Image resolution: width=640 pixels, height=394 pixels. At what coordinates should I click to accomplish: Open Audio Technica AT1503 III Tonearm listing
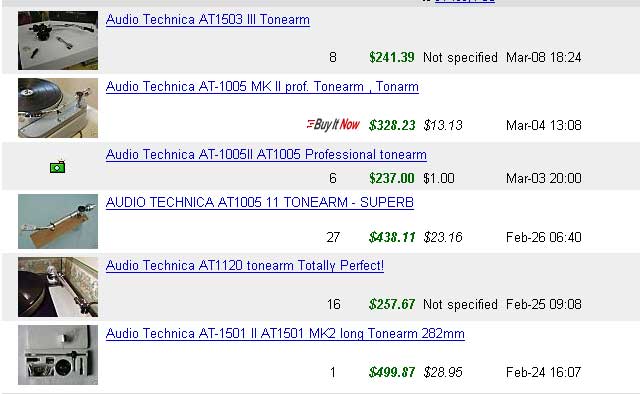click(208, 20)
